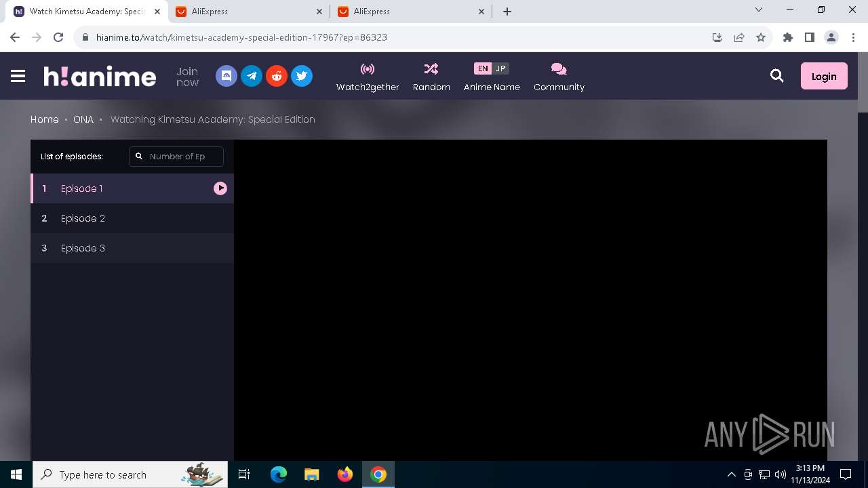
Task: Close the Watch Kimetsu Academy tab
Action: point(157,12)
